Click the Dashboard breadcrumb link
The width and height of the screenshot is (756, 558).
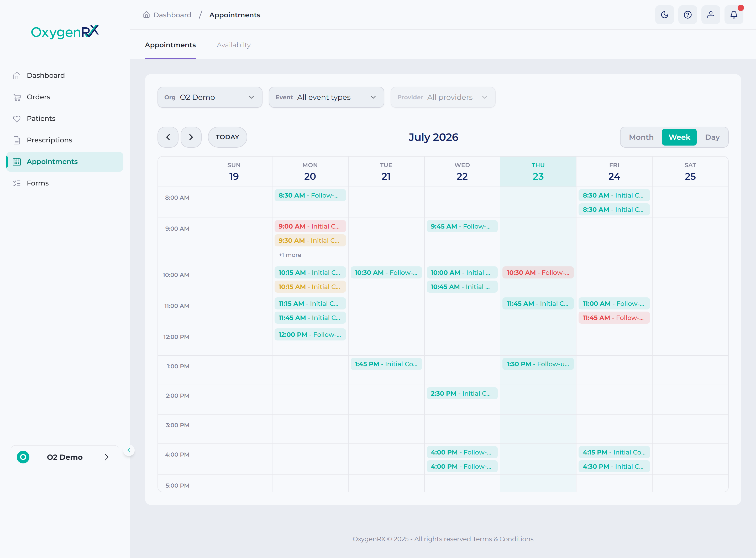click(x=172, y=15)
